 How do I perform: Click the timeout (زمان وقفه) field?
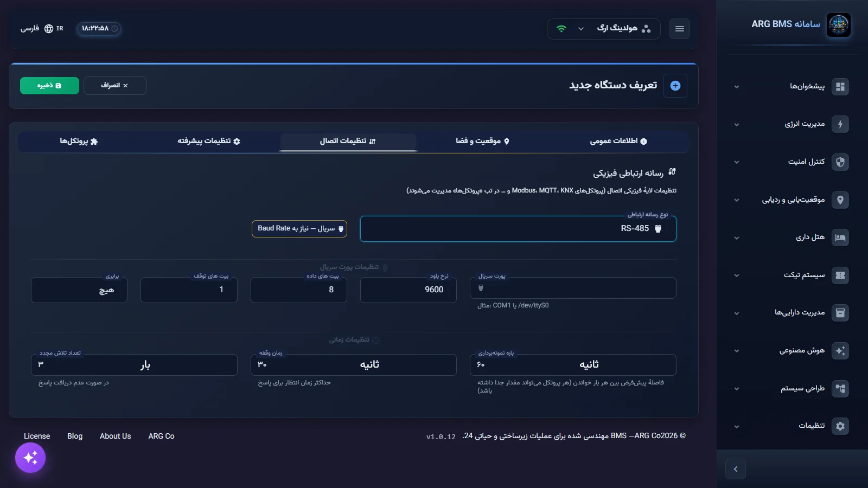pyautogui.click(x=354, y=365)
